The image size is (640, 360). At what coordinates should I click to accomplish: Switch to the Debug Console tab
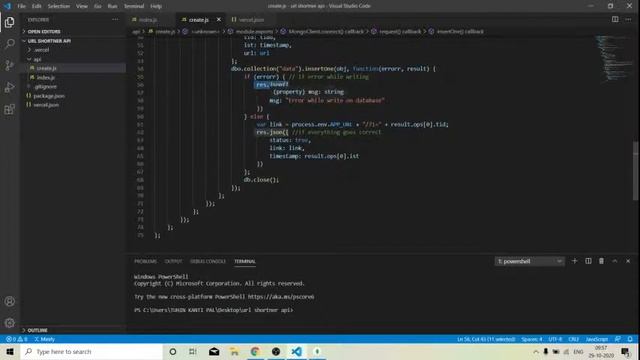click(x=208, y=261)
